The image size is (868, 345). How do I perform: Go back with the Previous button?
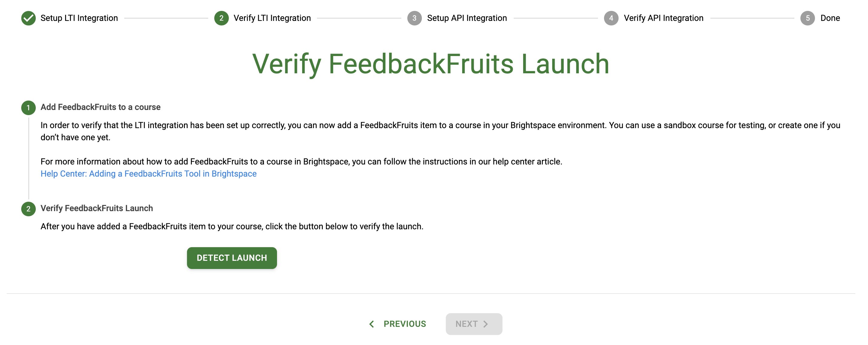[398, 324]
